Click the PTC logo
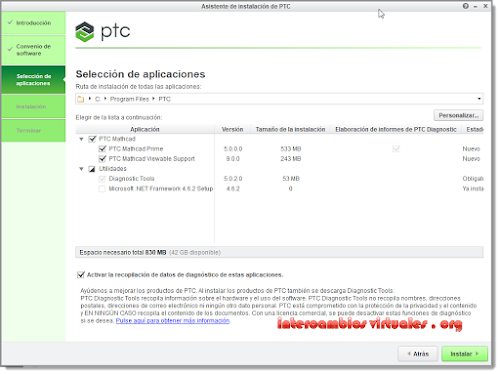Image resolution: width=500 pixels, height=374 pixels. [103, 32]
